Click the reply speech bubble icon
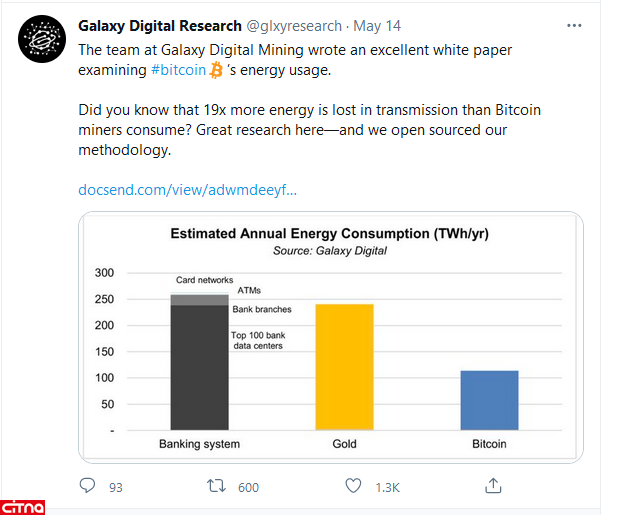 click(x=88, y=486)
